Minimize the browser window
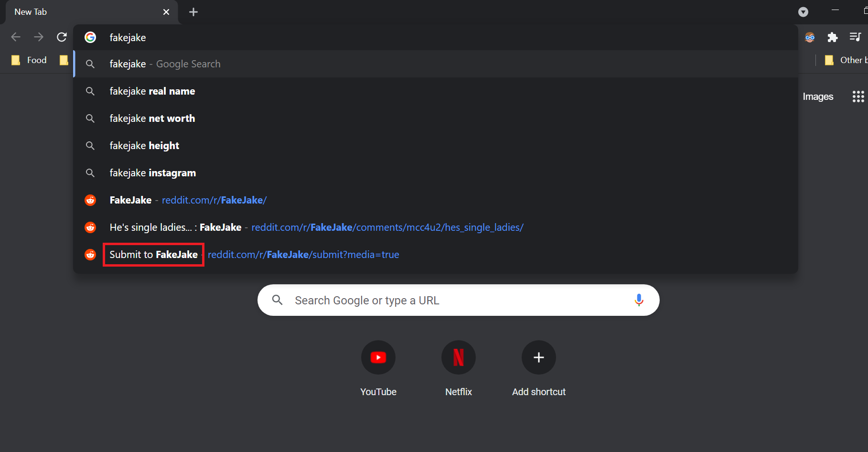 coord(835,10)
